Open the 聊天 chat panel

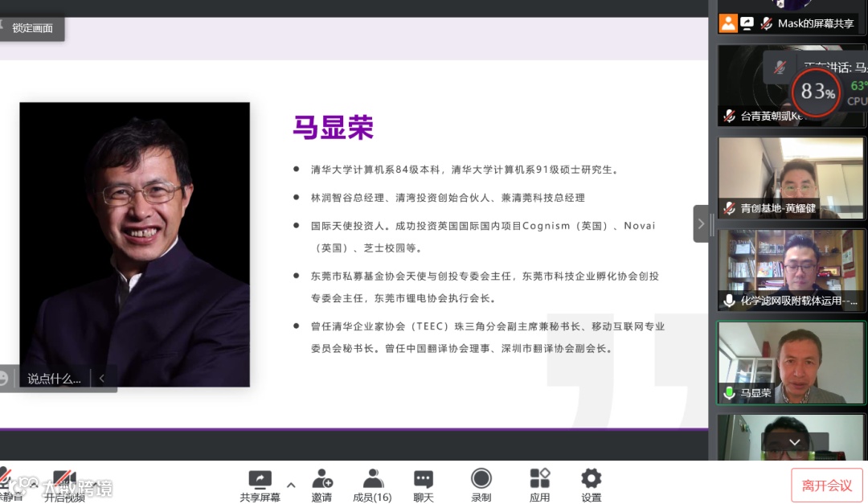pos(424,486)
